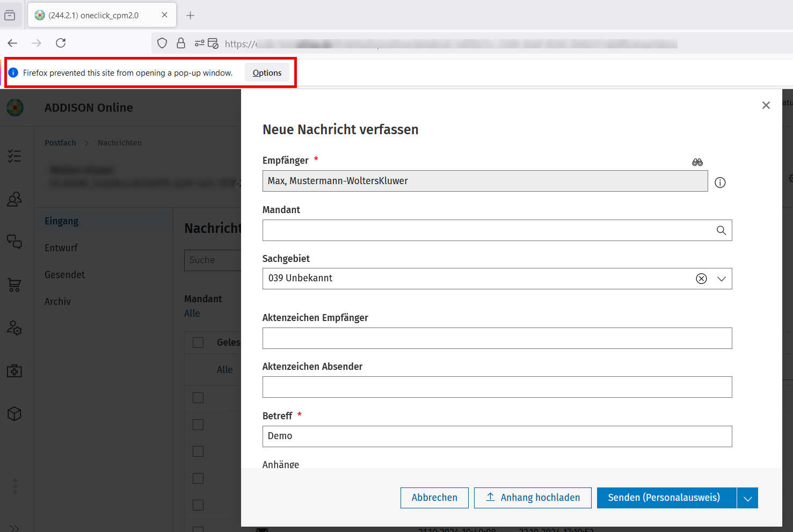Send message via Senden (Personalausweis)
Image resolution: width=793 pixels, height=532 pixels.
coord(666,498)
